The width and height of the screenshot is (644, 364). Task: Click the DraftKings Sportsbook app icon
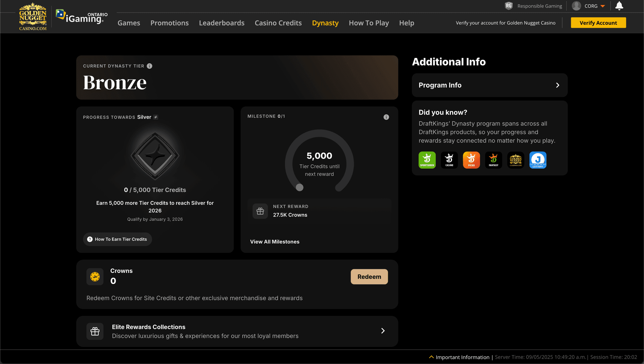(x=427, y=160)
